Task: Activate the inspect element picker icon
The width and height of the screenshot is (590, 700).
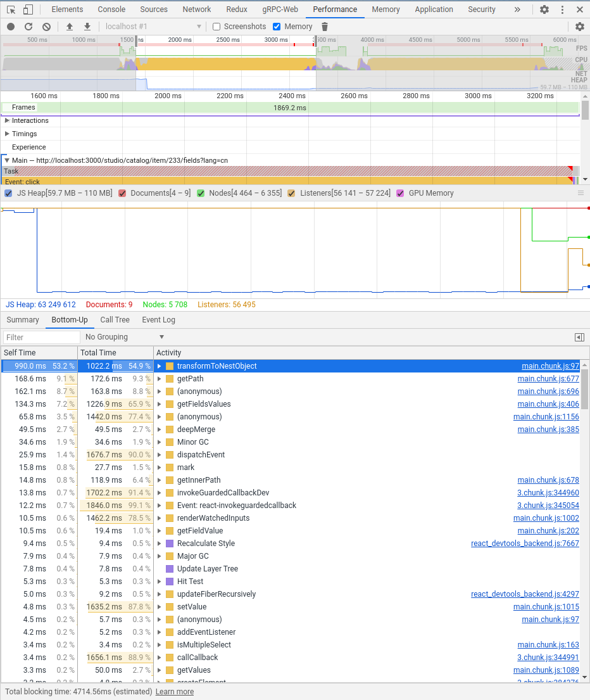Action: pos(11,10)
